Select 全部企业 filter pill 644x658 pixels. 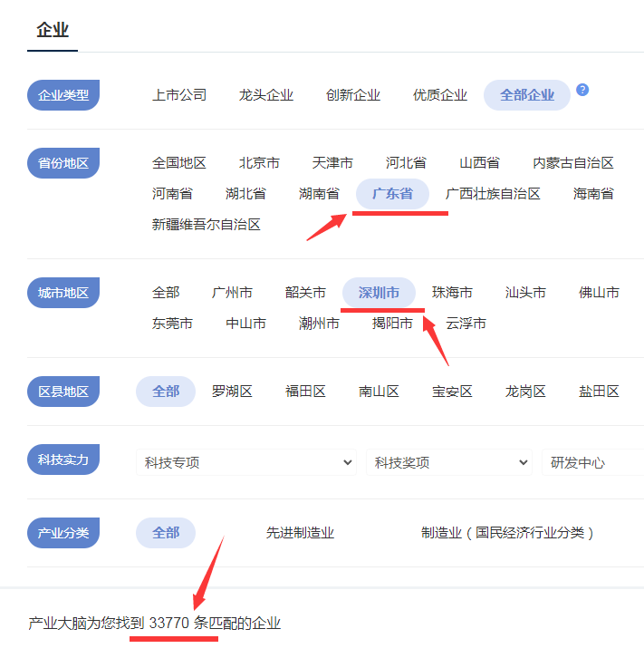(526, 95)
